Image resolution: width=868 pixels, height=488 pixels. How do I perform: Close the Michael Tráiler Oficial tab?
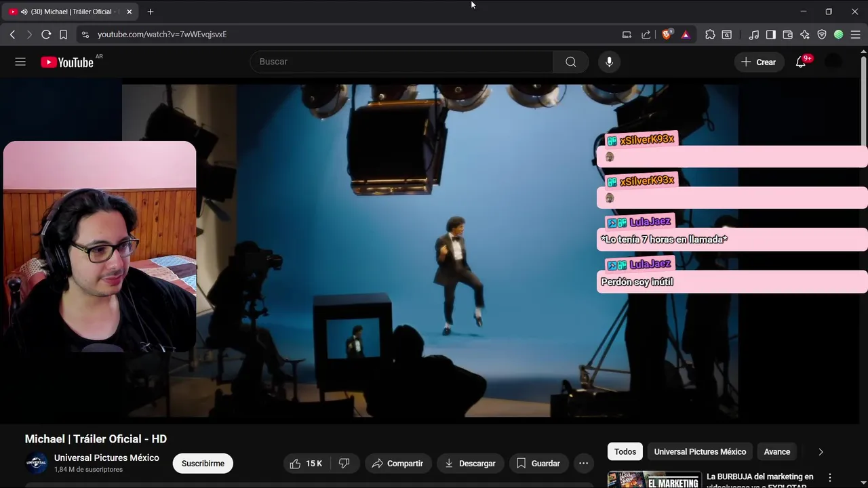[x=129, y=12]
